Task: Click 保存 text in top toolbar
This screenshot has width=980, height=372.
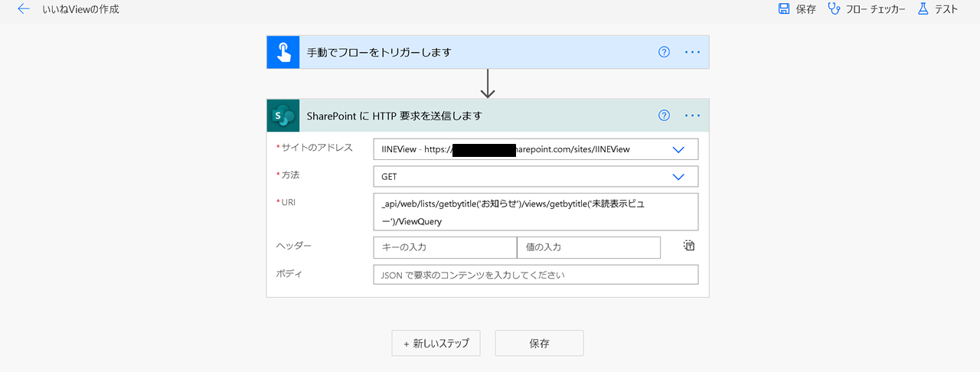Action: click(x=805, y=9)
